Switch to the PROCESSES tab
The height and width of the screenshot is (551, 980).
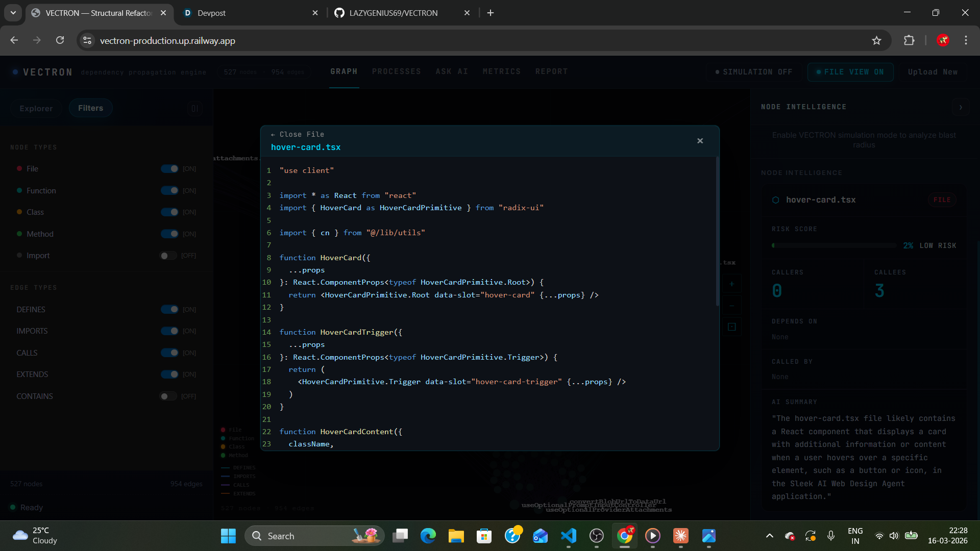click(x=396, y=72)
